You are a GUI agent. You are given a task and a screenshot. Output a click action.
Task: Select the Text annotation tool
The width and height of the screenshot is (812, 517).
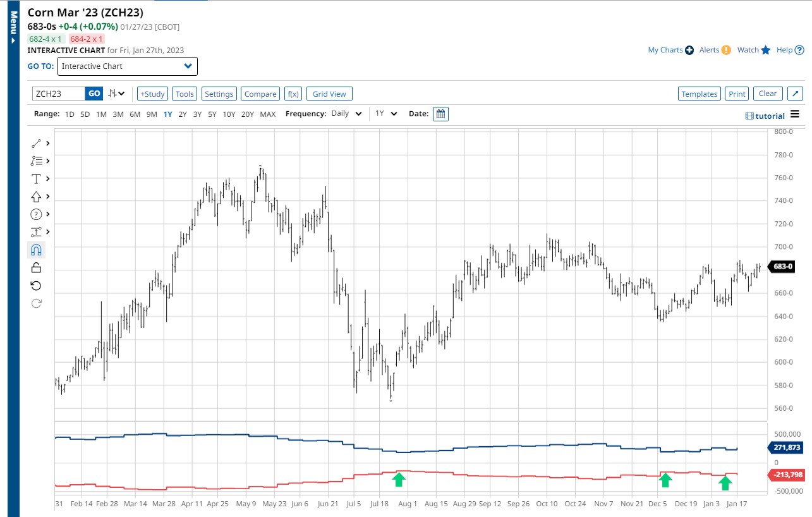(36, 179)
